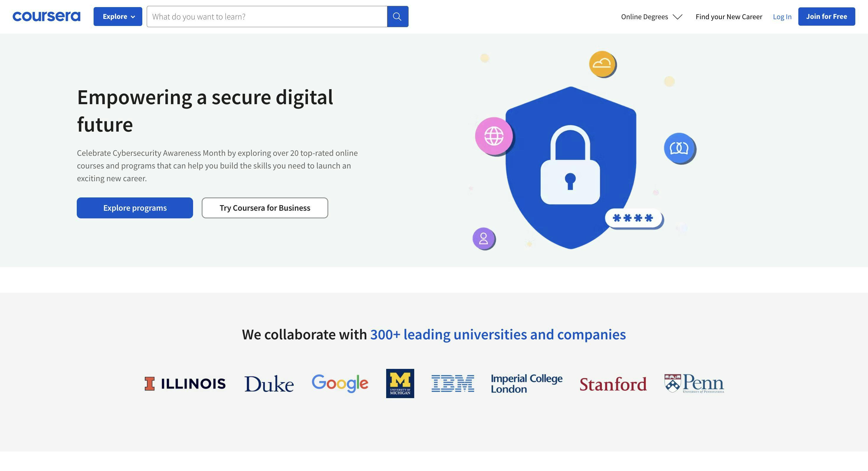Open Find your New Career
868x471 pixels.
tap(729, 17)
